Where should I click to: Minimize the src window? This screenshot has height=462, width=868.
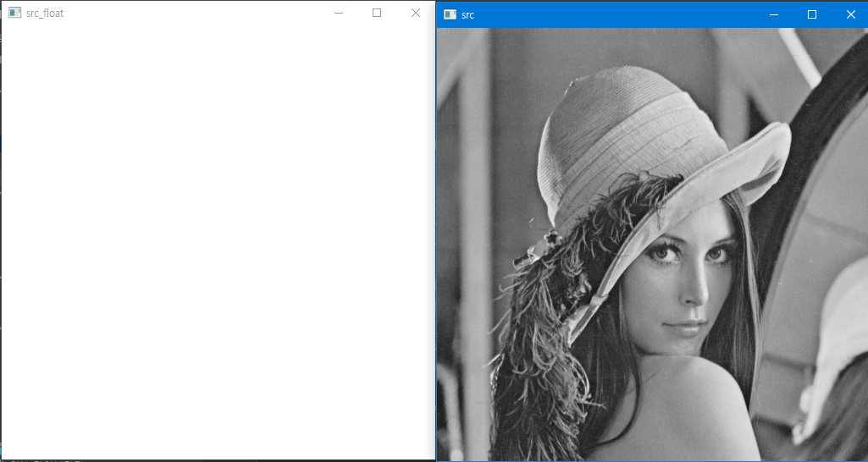coord(774,14)
